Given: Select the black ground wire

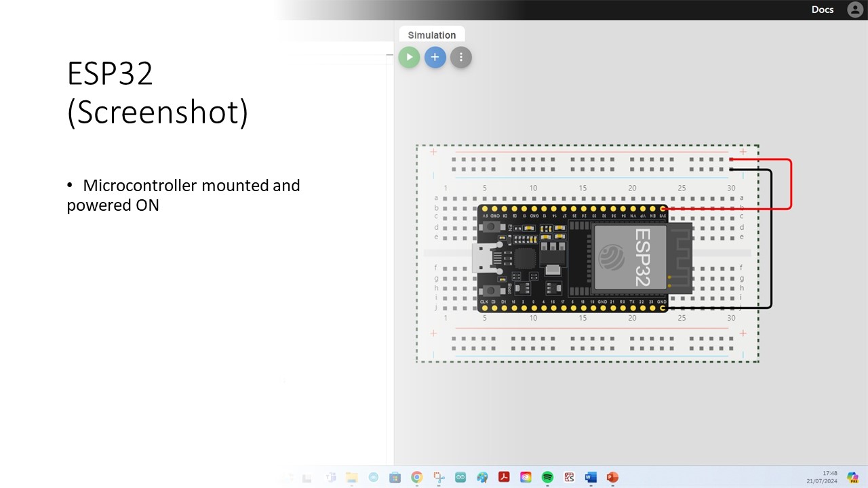Looking at the screenshot, I should pos(772,239).
